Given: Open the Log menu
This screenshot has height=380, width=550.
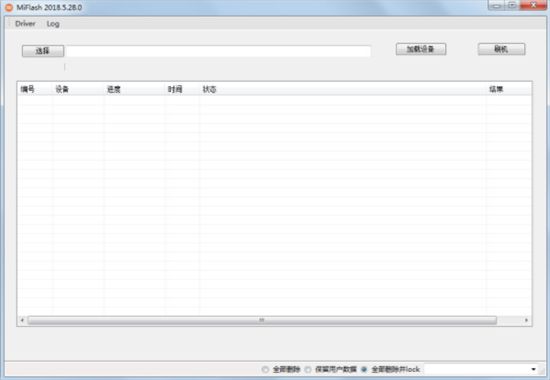Looking at the screenshot, I should [53, 24].
